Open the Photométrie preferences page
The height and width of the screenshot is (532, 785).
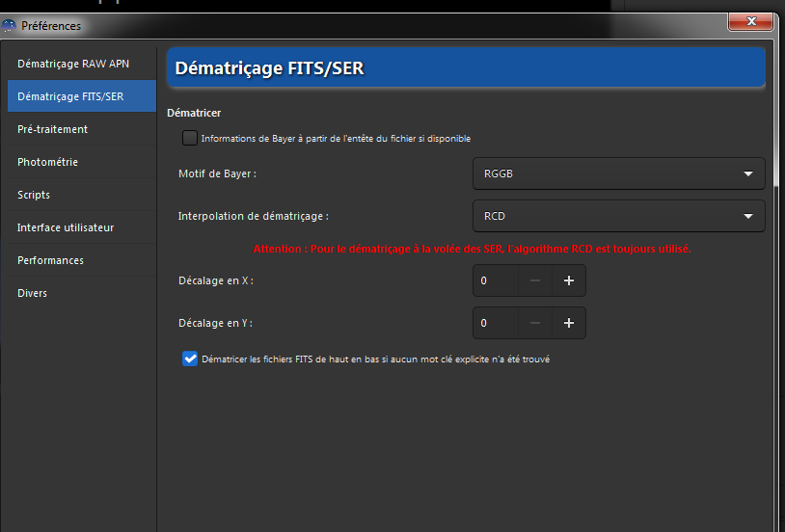[x=82, y=162]
